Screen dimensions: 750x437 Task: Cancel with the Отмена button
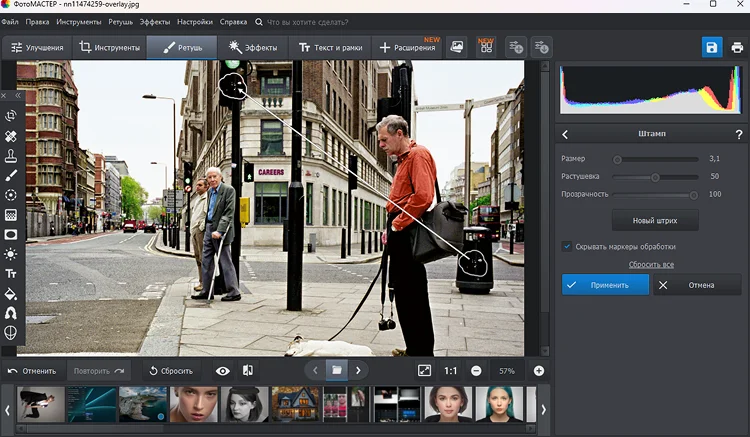coord(697,285)
